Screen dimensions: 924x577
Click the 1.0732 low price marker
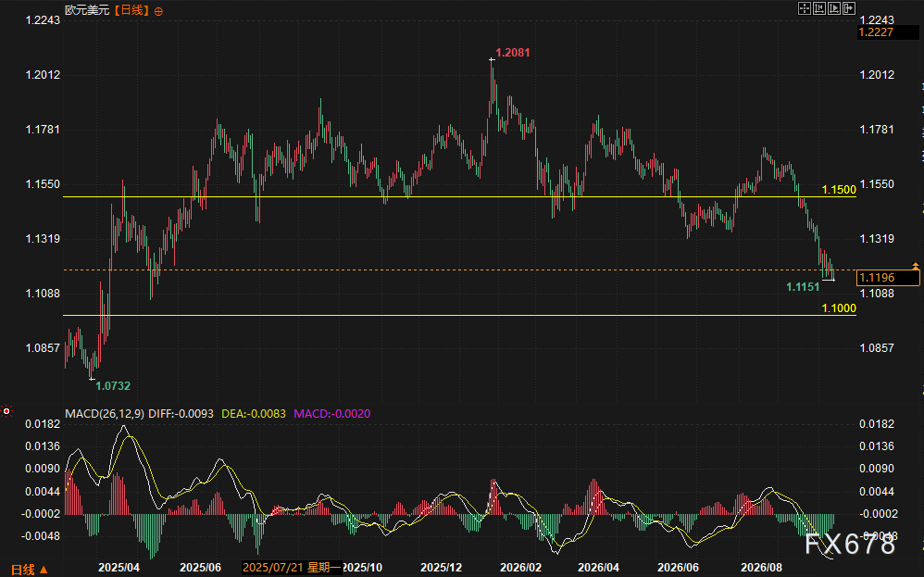[113, 386]
